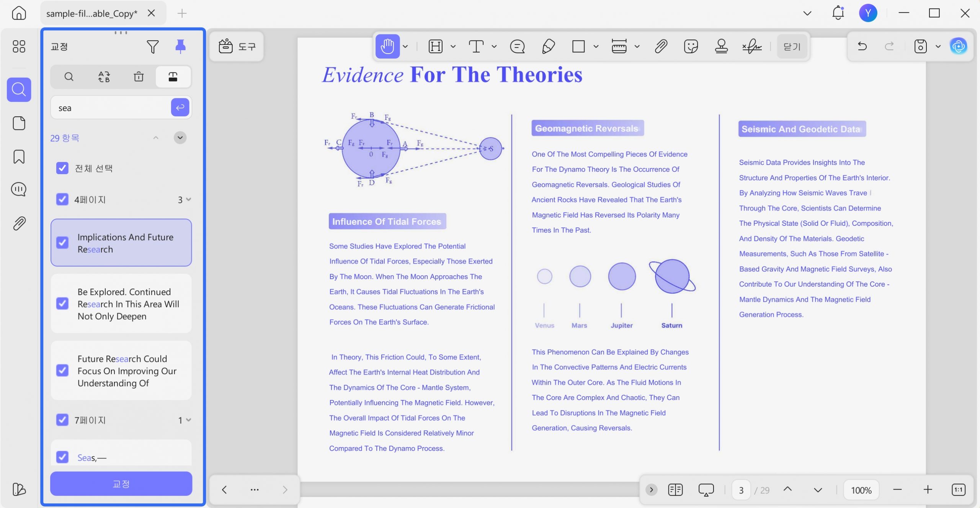
Task: Open the search sidebar panel icon
Action: tap(19, 90)
